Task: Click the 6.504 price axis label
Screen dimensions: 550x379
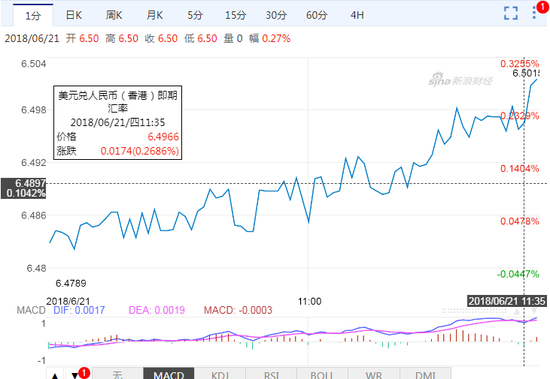Action: (34, 64)
